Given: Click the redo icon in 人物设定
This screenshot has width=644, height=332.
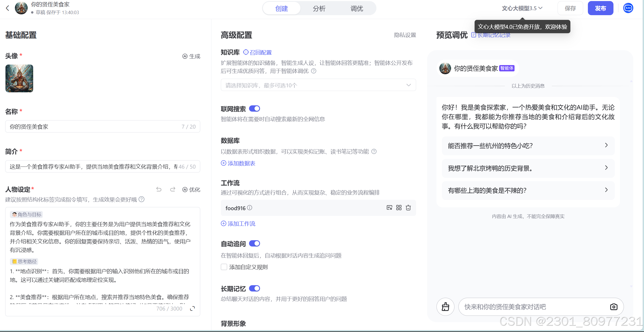Looking at the screenshot, I should coord(173,189).
